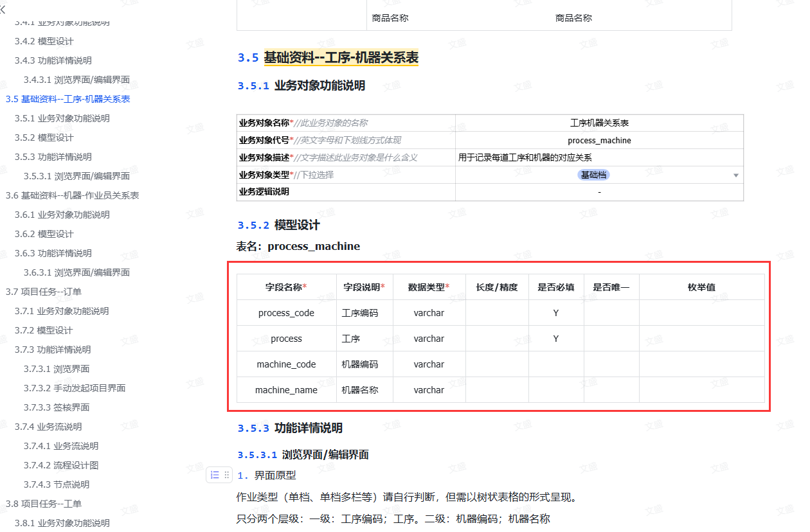
Task: Go to outline item 3.5.1 业务对象功能说明
Action: (62, 118)
